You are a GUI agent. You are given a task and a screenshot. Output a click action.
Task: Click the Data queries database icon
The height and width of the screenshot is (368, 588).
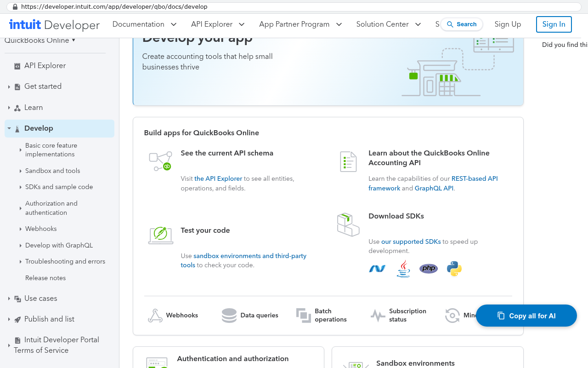[229, 316]
